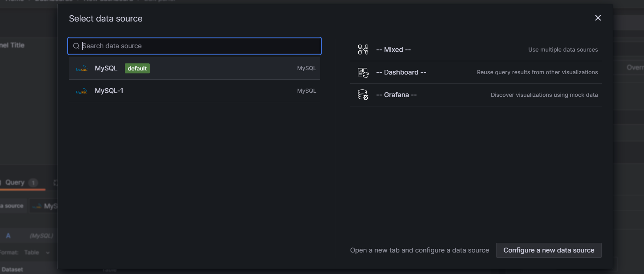This screenshot has width=644, height=274.
Task: Click the Grafana database icon
Action: click(363, 95)
